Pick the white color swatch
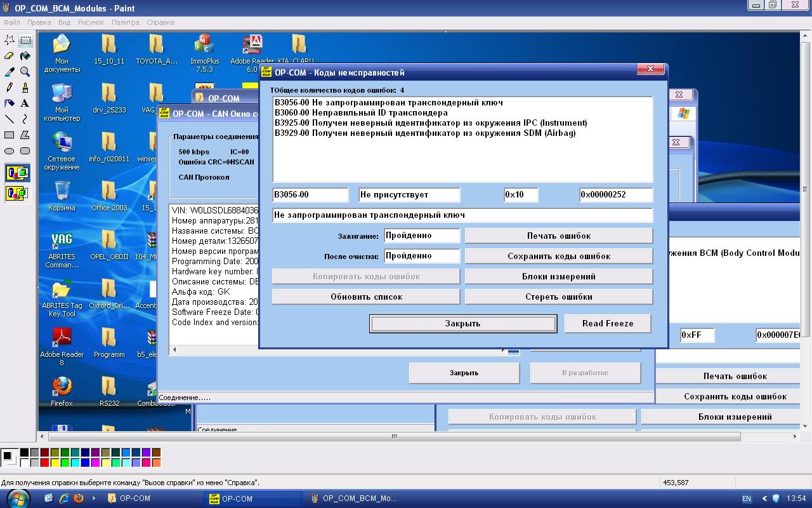The height and width of the screenshot is (508, 812). [x=24, y=463]
